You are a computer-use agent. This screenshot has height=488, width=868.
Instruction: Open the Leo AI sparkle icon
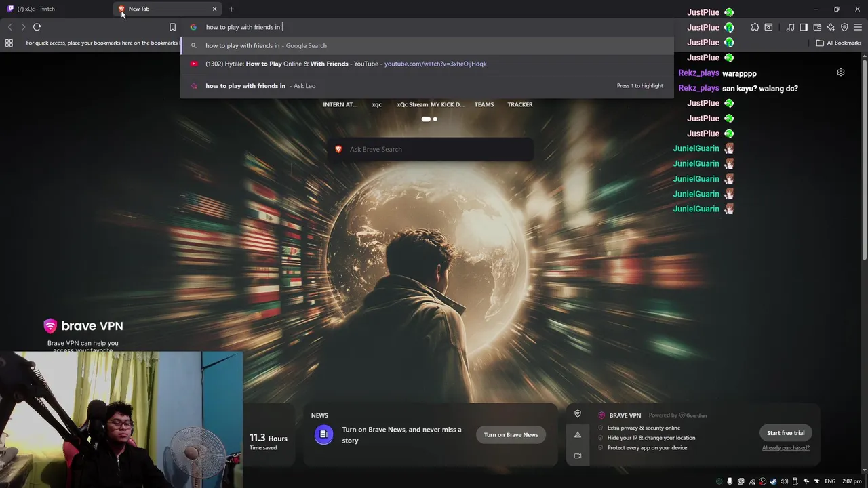tap(831, 27)
